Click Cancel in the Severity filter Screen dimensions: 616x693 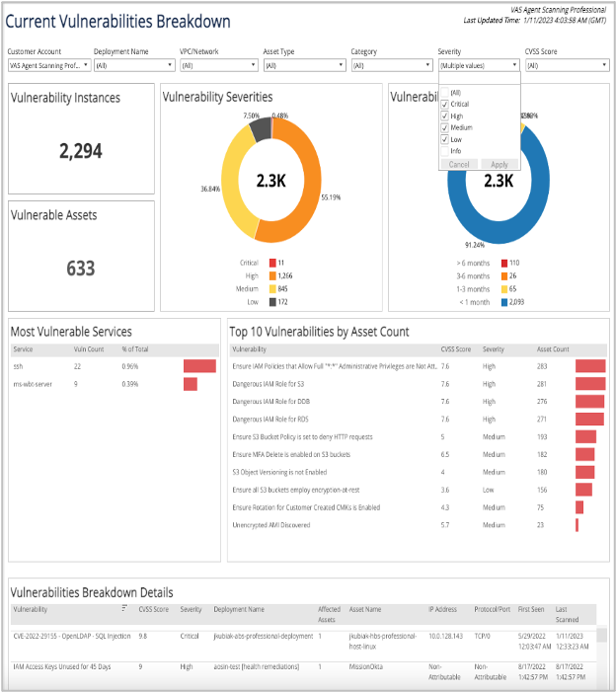459,164
